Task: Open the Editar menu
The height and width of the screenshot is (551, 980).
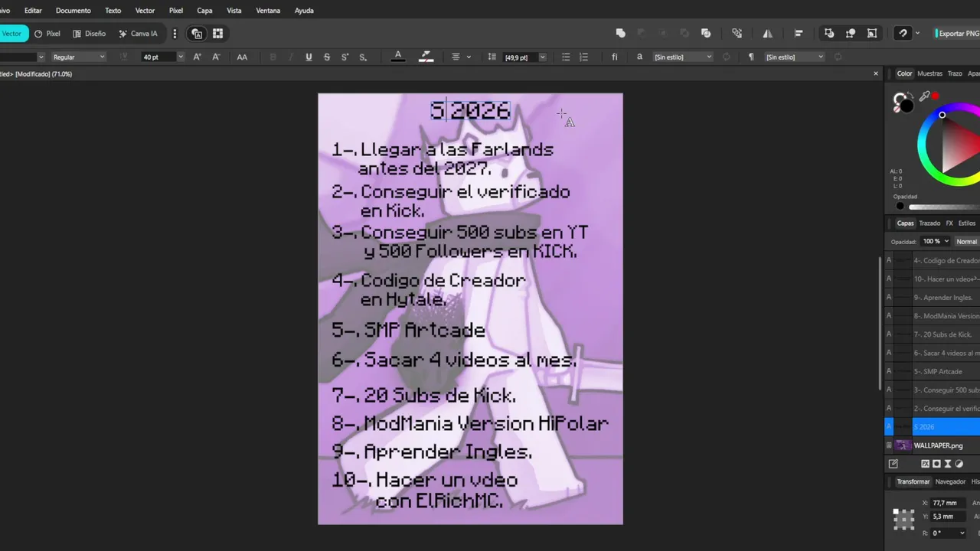Action: click(x=33, y=11)
